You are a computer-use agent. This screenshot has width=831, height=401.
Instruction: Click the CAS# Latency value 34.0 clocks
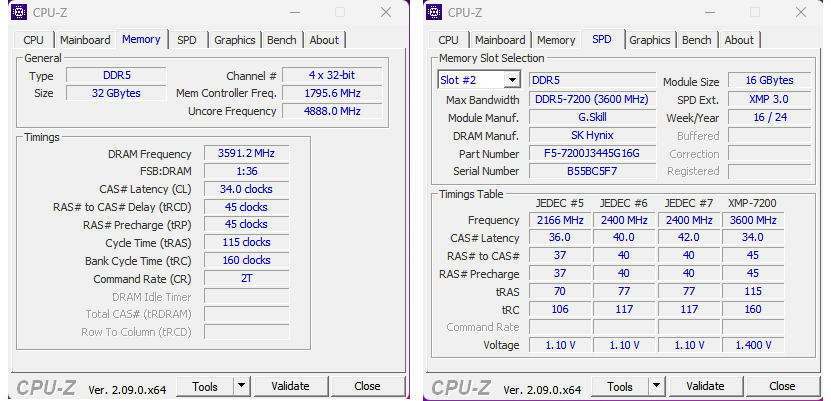pyautogui.click(x=246, y=189)
